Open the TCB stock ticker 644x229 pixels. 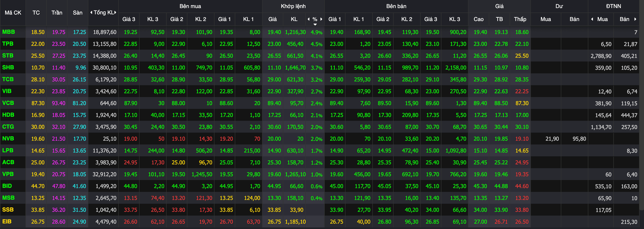click(x=8, y=79)
